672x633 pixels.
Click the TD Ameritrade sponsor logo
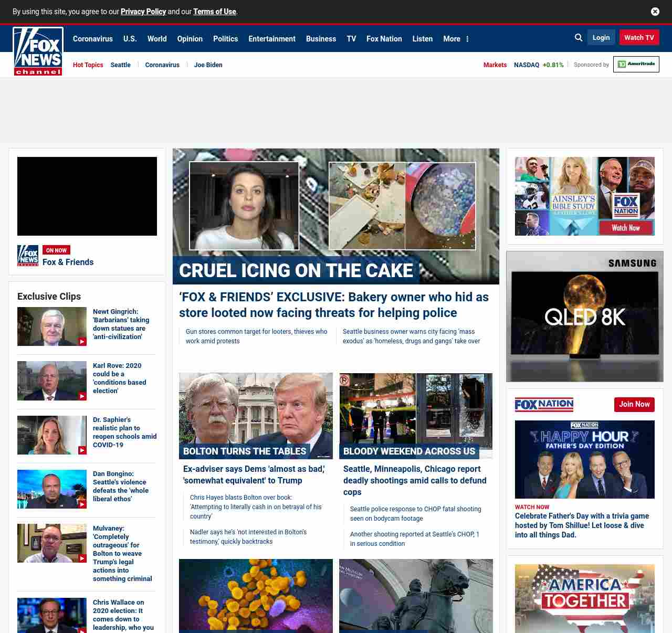[636, 64]
